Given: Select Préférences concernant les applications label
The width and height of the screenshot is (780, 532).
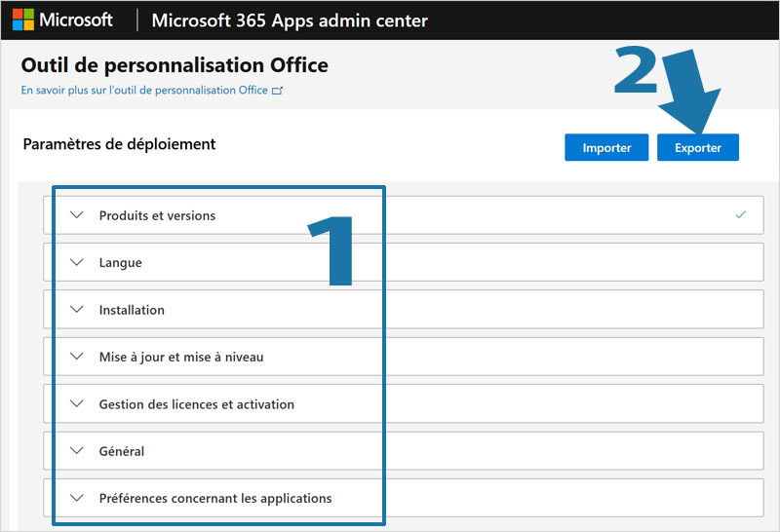Looking at the screenshot, I should [x=215, y=498].
